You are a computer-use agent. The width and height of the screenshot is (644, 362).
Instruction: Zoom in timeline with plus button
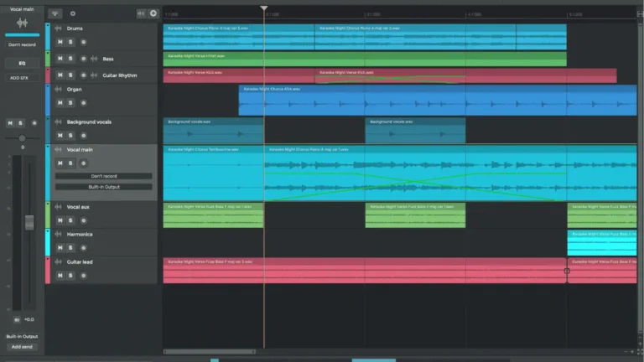click(632, 352)
